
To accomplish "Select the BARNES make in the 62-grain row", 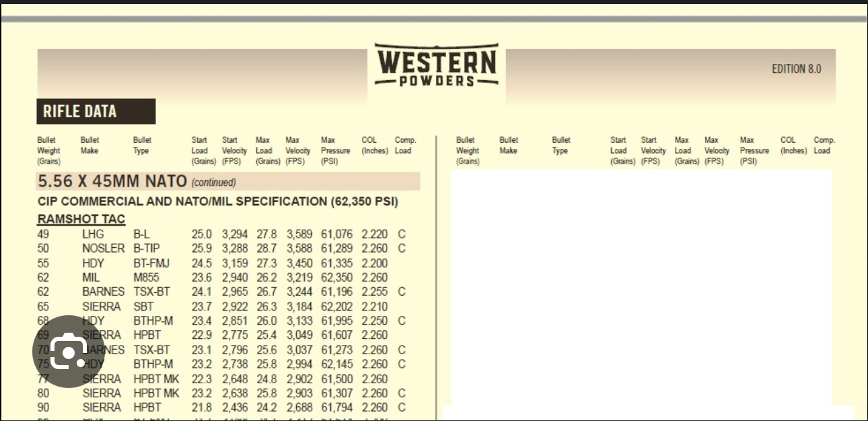I will 103,292.
